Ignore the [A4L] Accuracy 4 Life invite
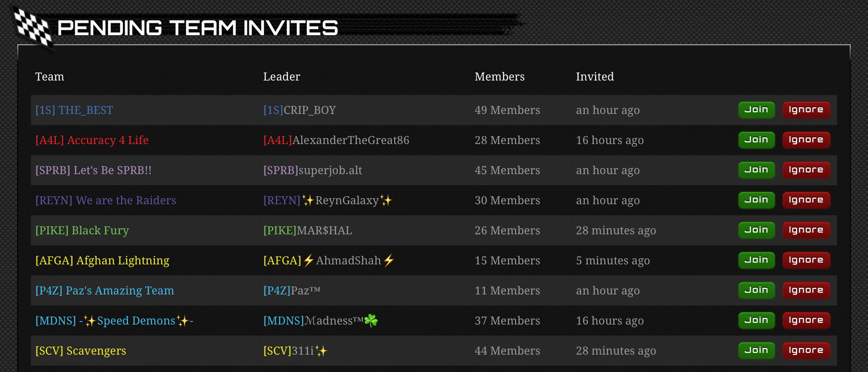The image size is (868, 372). 806,140
